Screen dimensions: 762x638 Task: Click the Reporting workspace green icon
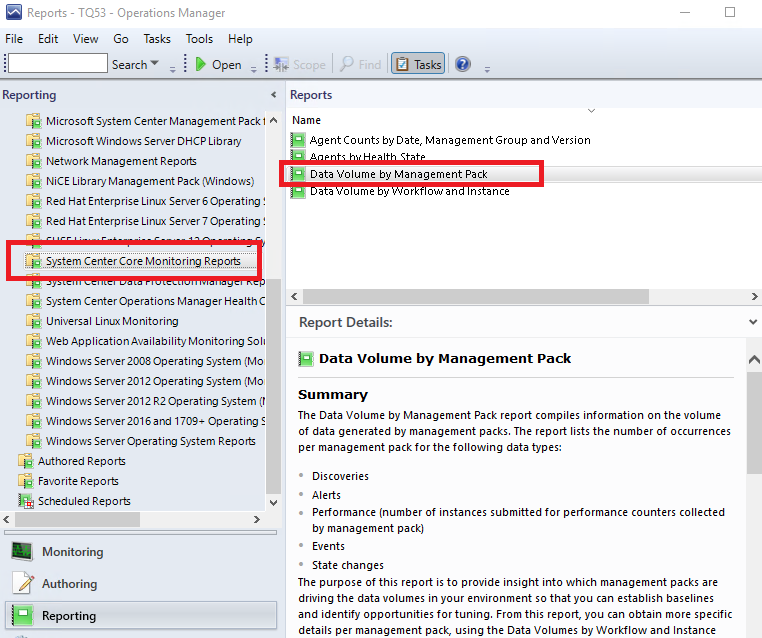[x=22, y=615]
